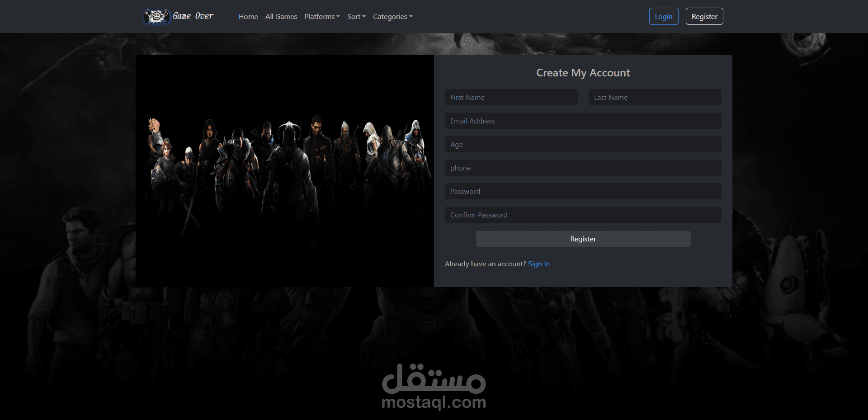The height and width of the screenshot is (420, 868).
Task: Focus the Age field
Action: click(583, 144)
